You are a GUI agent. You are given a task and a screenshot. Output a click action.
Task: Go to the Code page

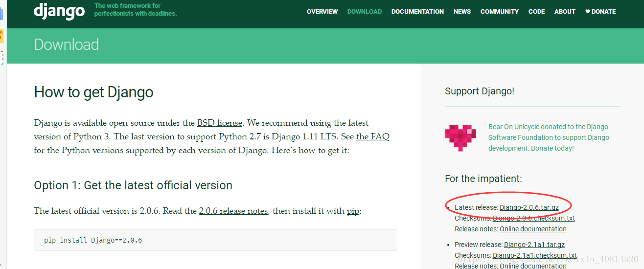[536, 12]
